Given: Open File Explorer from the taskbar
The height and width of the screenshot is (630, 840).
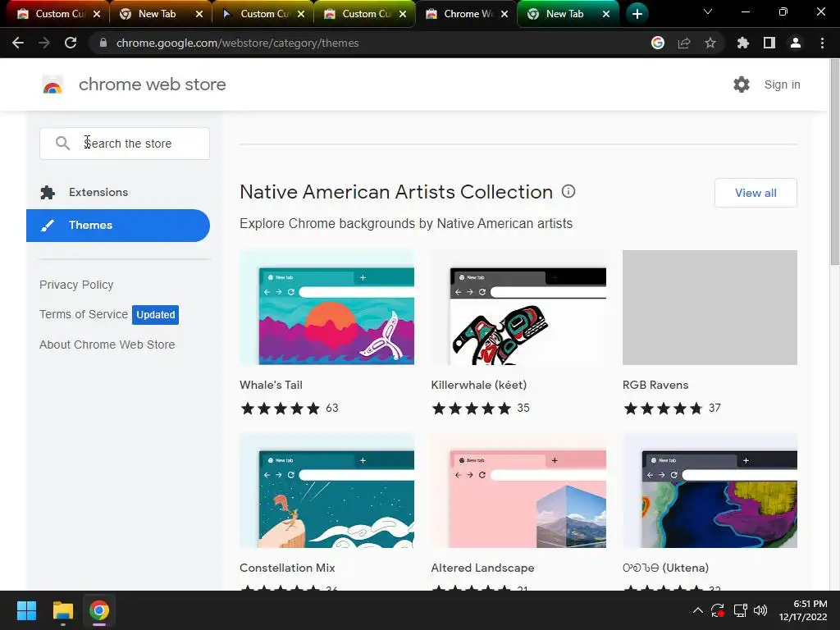Looking at the screenshot, I should click(62, 610).
